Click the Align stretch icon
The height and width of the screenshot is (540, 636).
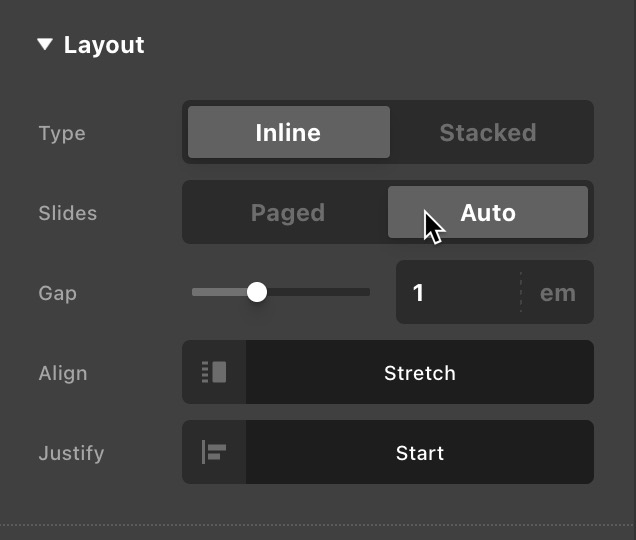[214, 373]
